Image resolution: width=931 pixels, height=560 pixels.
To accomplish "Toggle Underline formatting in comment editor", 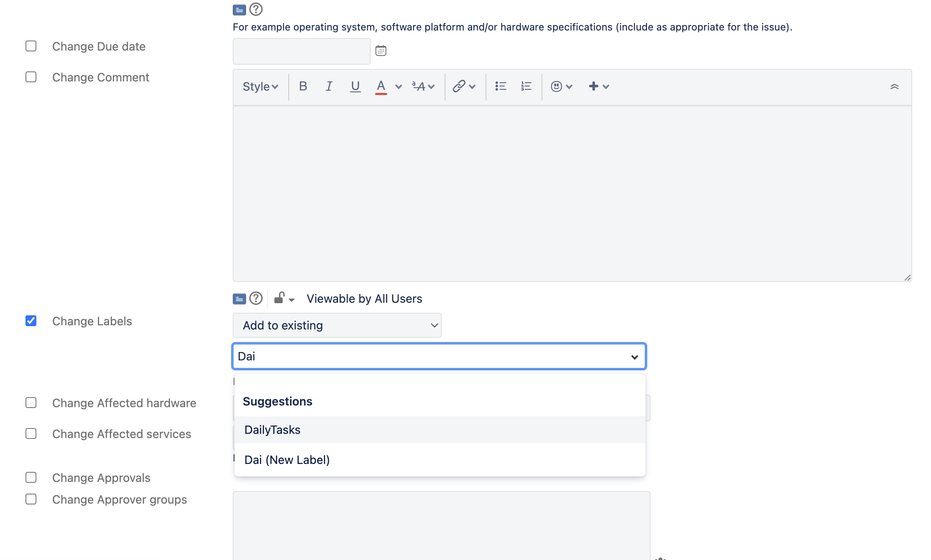I will click(355, 86).
